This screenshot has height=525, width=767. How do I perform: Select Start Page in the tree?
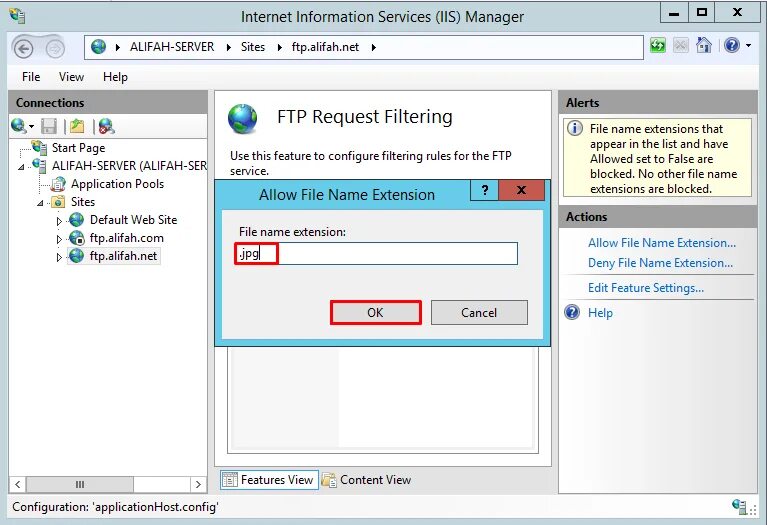click(x=78, y=148)
